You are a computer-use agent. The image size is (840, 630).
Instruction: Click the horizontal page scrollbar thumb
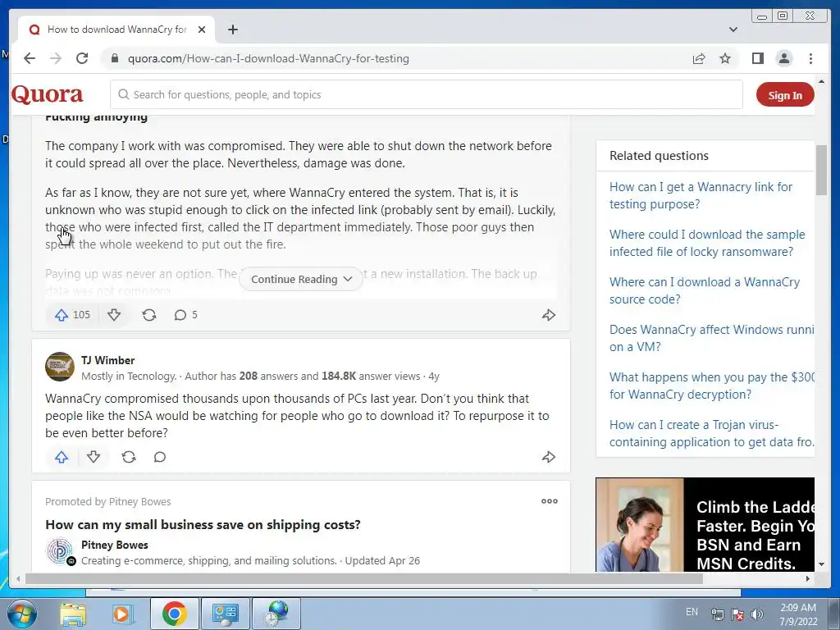tap(363, 578)
